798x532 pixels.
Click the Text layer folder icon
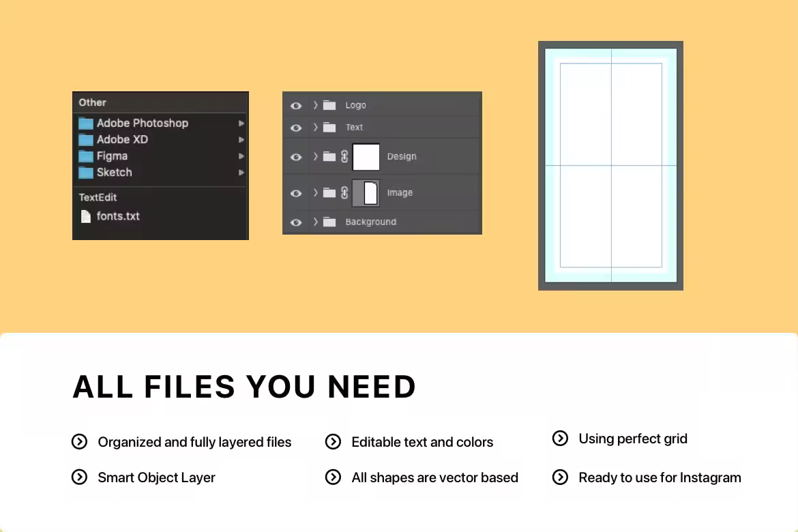329,128
